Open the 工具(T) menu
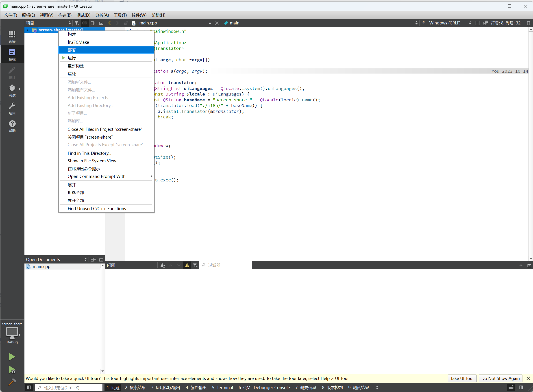The height and width of the screenshot is (392, 533). coord(120,15)
